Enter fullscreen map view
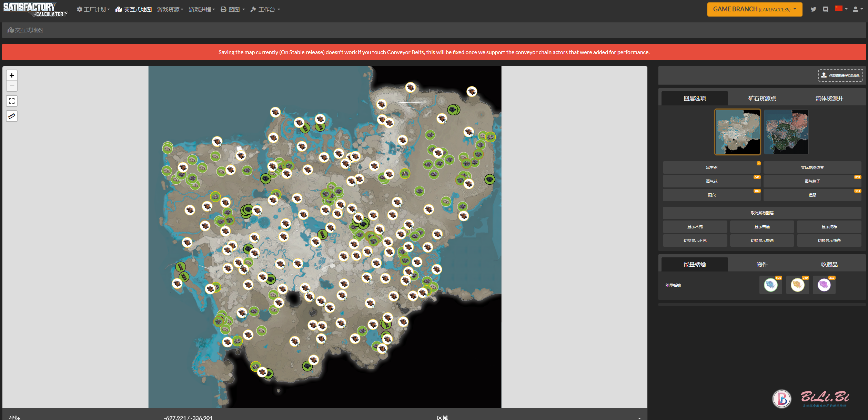Screen dimensions: 868x420 [x=12, y=101]
